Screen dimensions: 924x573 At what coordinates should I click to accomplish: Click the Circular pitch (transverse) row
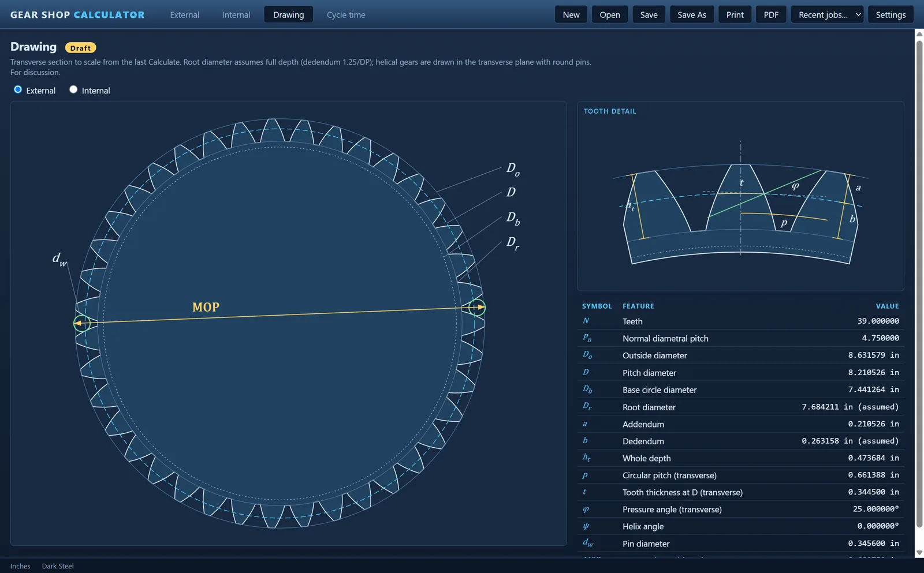(741, 475)
